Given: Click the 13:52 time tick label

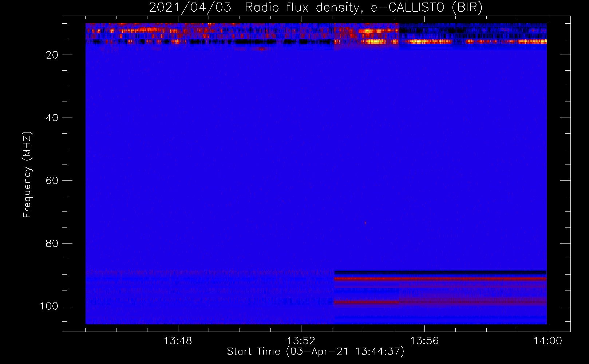Looking at the screenshot, I should 301,341.
